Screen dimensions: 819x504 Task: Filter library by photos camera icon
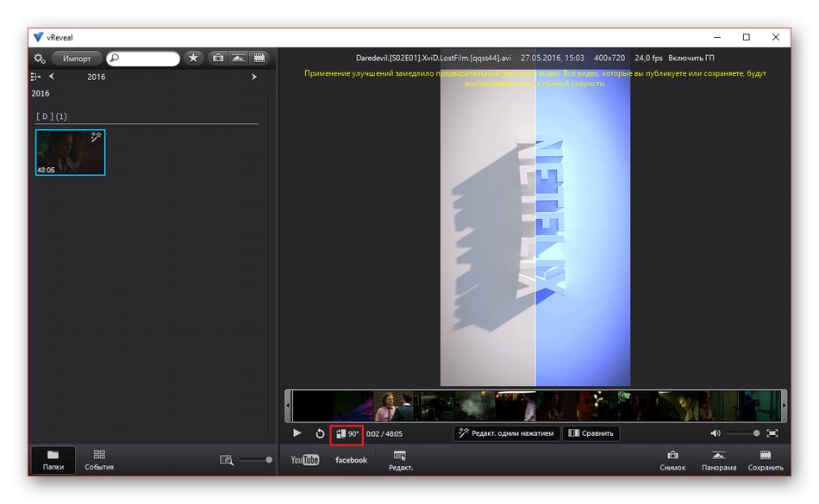218,58
